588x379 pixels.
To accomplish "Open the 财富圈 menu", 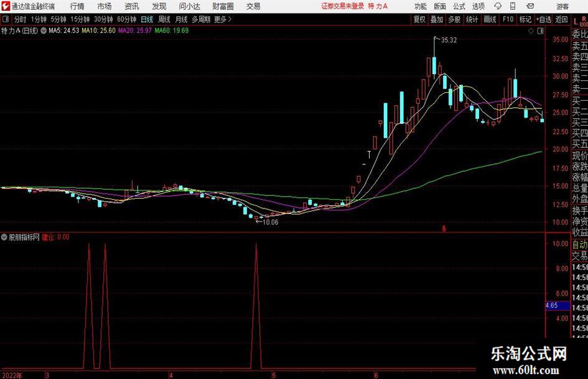I will point(223,6).
